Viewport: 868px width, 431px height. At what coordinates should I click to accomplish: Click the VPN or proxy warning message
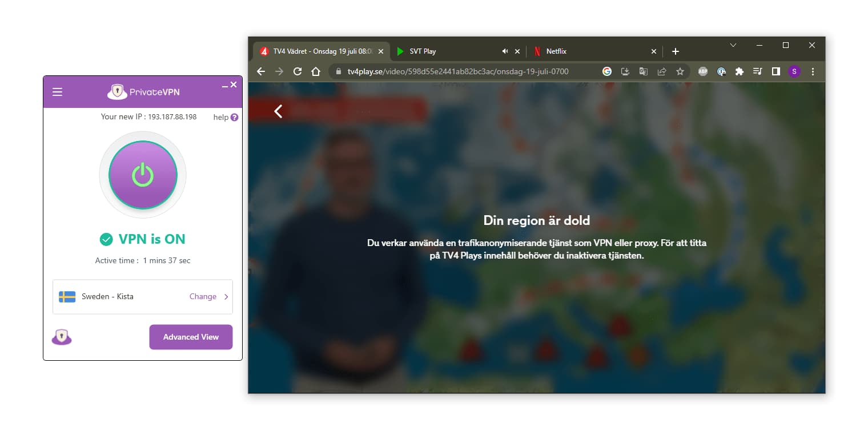(x=537, y=249)
